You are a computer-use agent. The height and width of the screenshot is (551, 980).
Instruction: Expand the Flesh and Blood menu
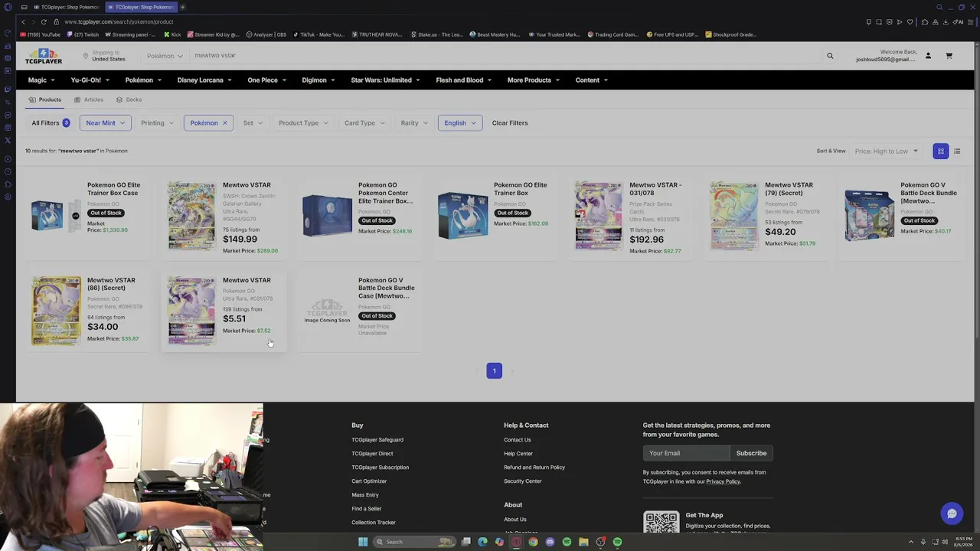(x=463, y=80)
